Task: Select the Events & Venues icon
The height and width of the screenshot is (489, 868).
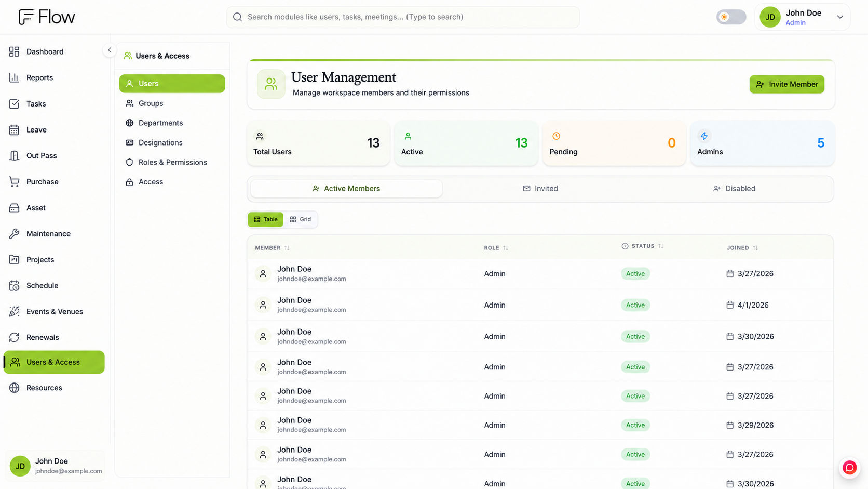Action: (x=14, y=311)
